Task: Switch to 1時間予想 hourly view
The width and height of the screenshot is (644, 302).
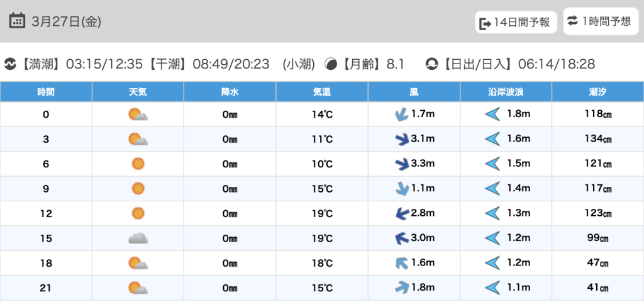Action: pos(599,21)
